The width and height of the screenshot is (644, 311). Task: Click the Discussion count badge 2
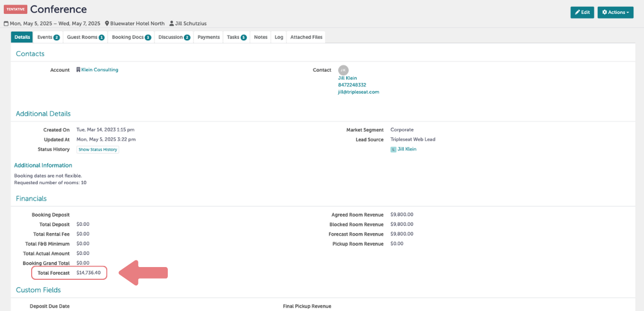tap(187, 37)
